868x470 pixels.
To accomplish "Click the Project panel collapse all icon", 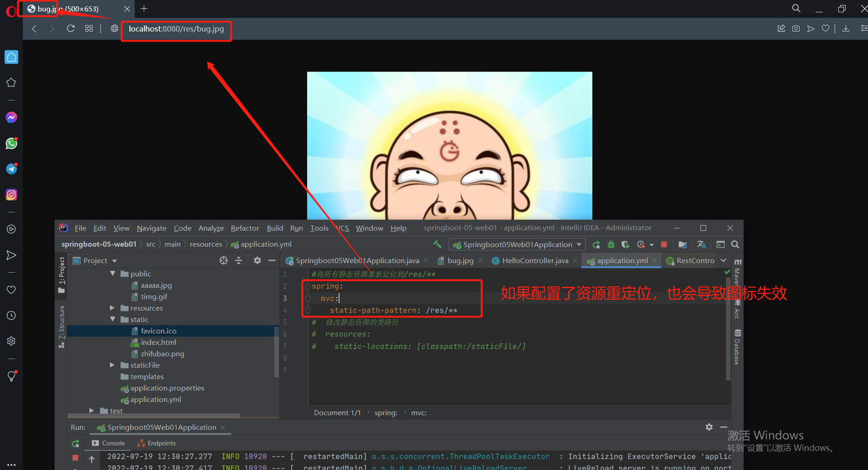I will pyautogui.click(x=239, y=260).
